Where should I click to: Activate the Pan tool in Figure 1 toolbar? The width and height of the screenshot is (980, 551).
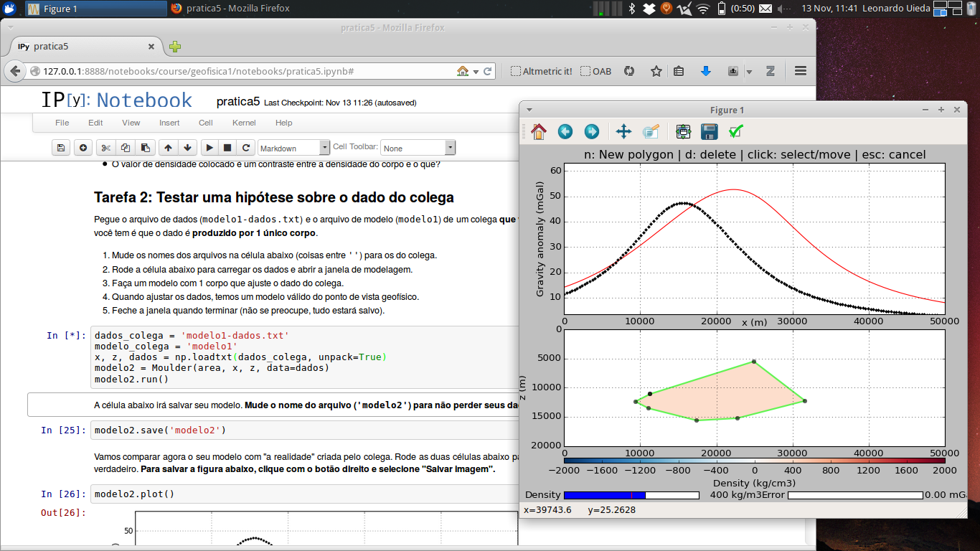click(623, 131)
